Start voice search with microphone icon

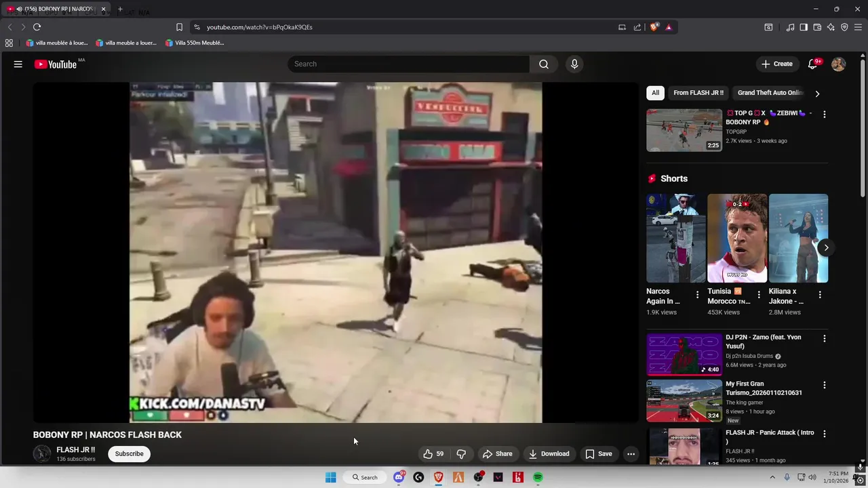pyautogui.click(x=574, y=64)
